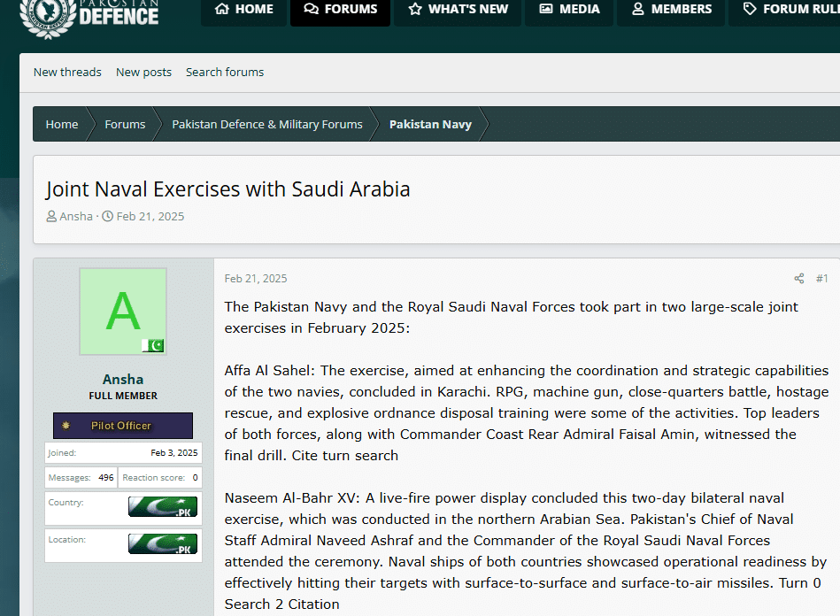
Task: Open Ansha's green avatar image
Action: 123,312
